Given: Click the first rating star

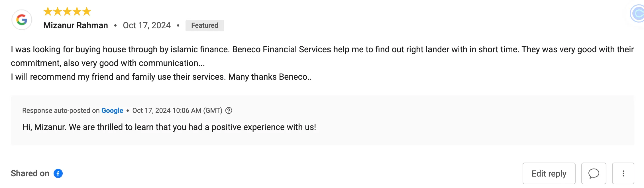Looking at the screenshot, I should tap(48, 11).
